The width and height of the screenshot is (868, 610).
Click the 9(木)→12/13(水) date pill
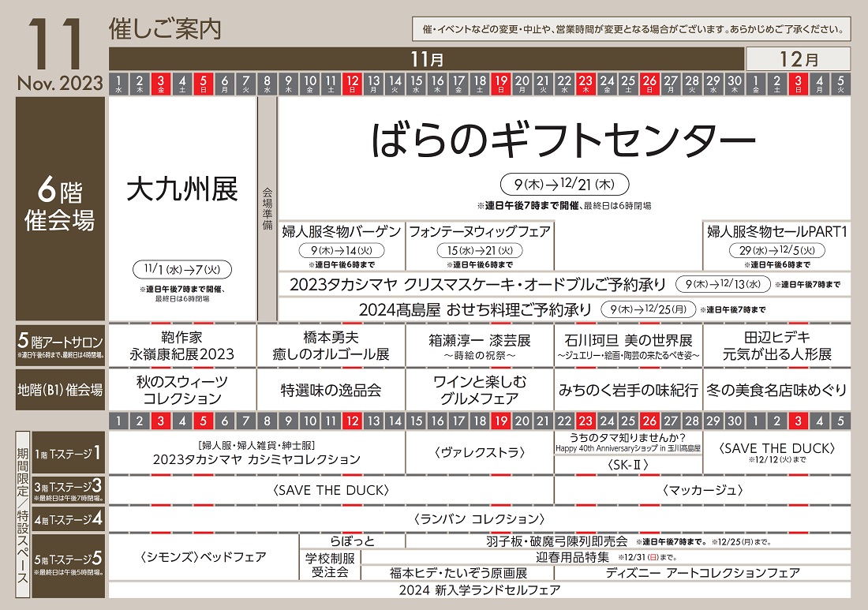tap(723, 284)
